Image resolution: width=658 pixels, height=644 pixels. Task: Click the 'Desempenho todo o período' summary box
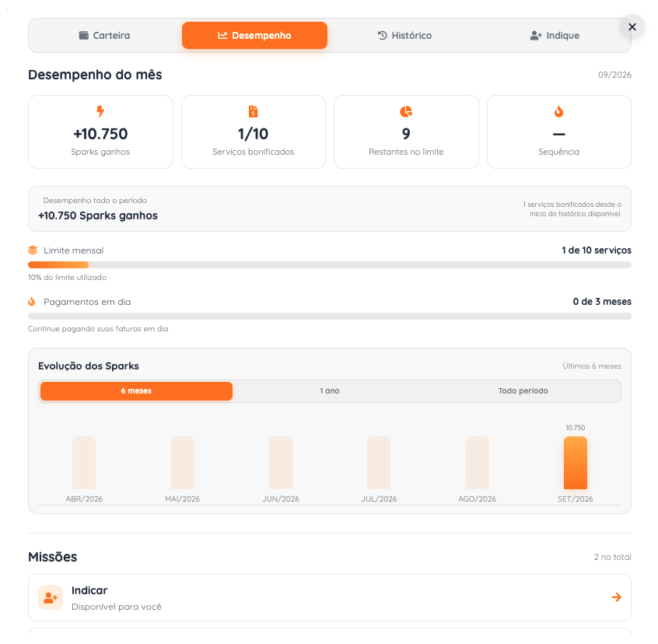click(x=330, y=209)
